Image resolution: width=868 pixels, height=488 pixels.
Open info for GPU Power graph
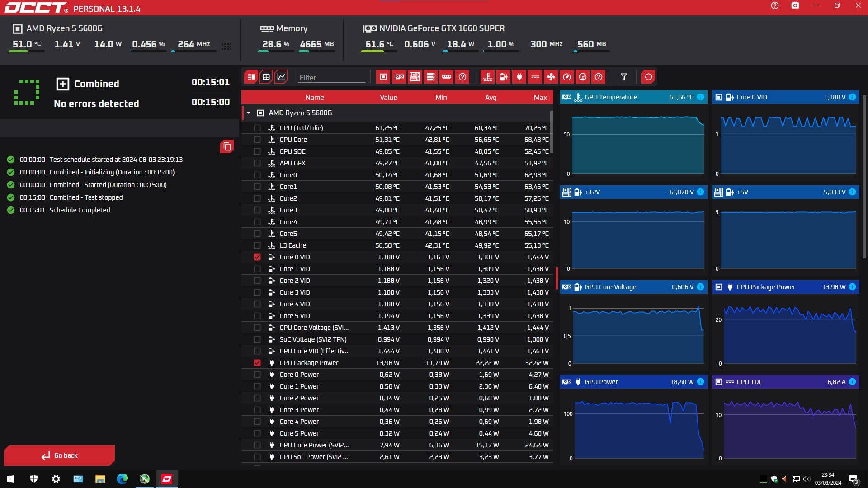click(x=700, y=382)
